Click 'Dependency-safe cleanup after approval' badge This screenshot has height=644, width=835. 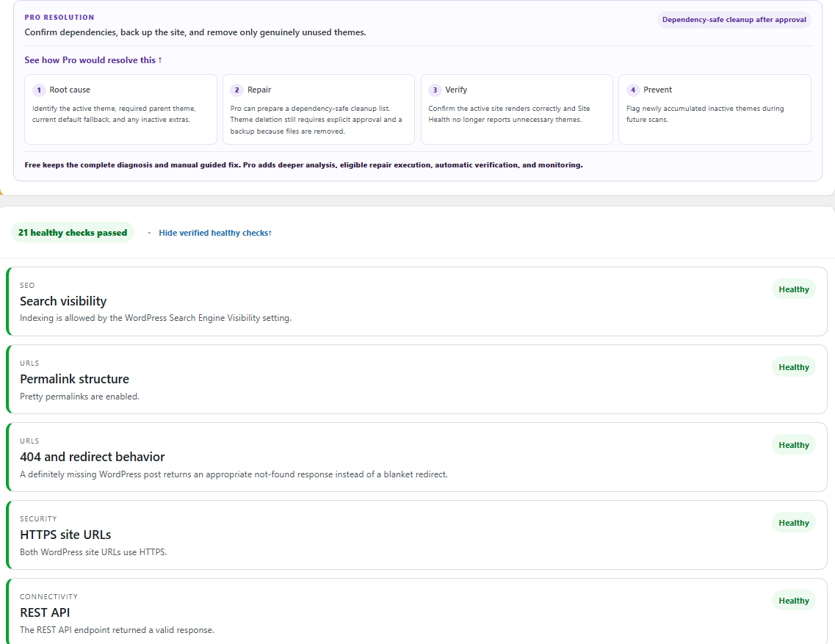click(734, 20)
